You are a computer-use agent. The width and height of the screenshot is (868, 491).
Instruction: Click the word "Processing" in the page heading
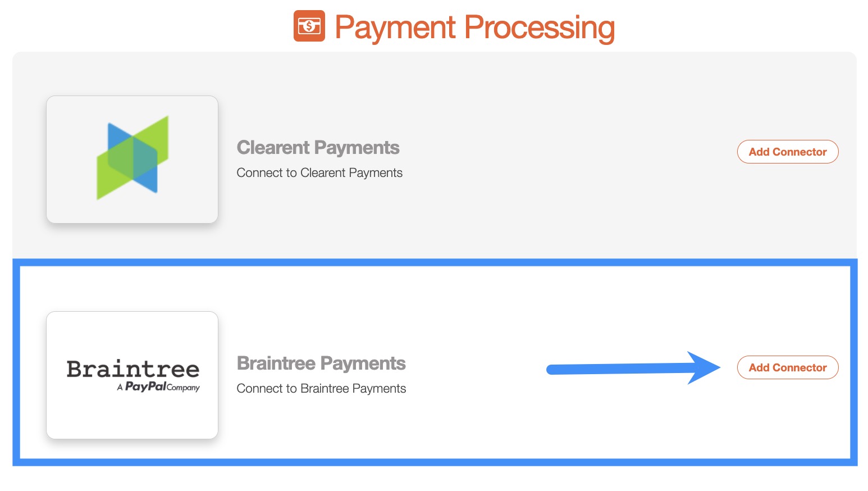540,27
